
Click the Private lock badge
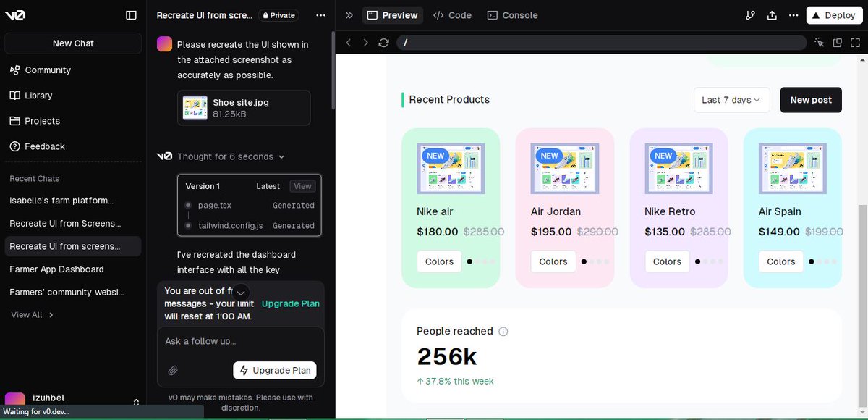279,15
